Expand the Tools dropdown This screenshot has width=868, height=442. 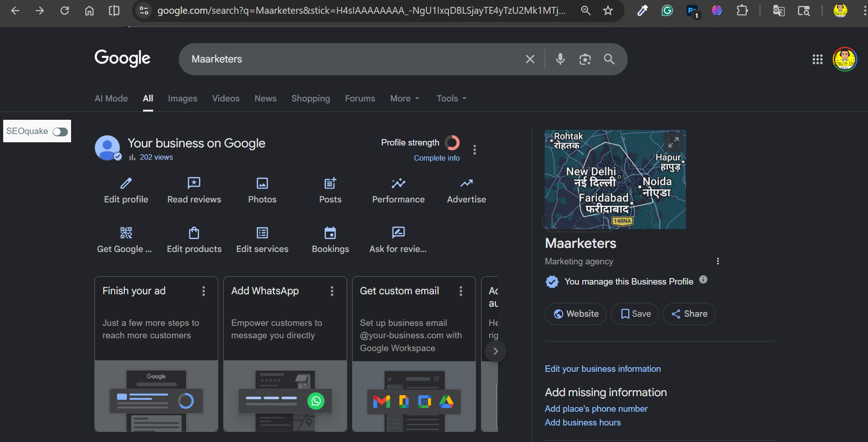450,98
